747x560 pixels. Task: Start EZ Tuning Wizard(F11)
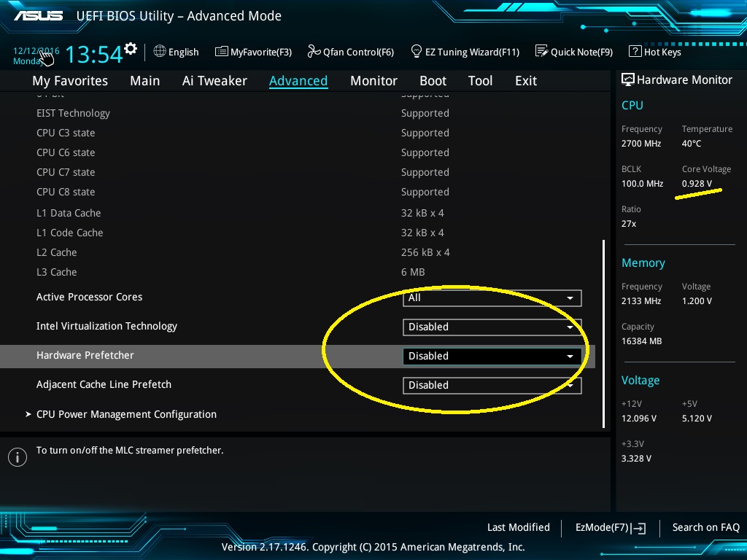[x=465, y=52]
